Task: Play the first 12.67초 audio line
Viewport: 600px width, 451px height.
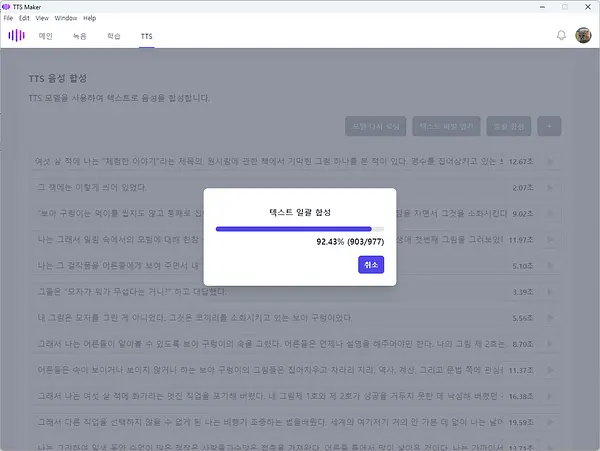Action: (x=550, y=161)
